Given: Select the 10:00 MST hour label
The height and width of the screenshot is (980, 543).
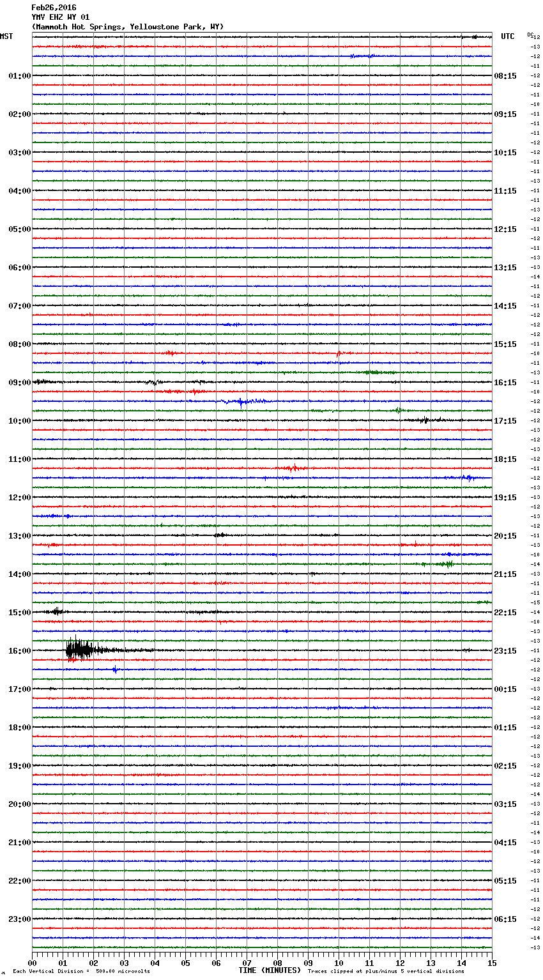Looking at the screenshot, I should coord(20,421).
